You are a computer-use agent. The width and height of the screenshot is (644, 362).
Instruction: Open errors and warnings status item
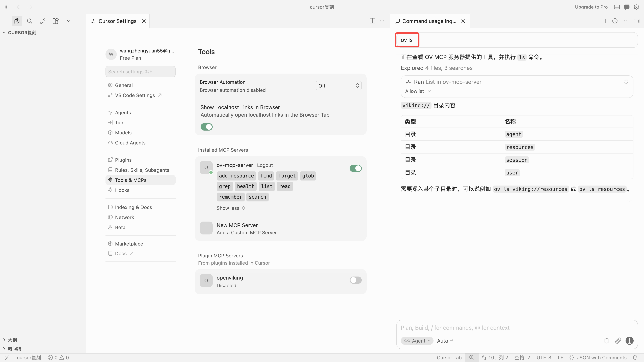[58, 357]
